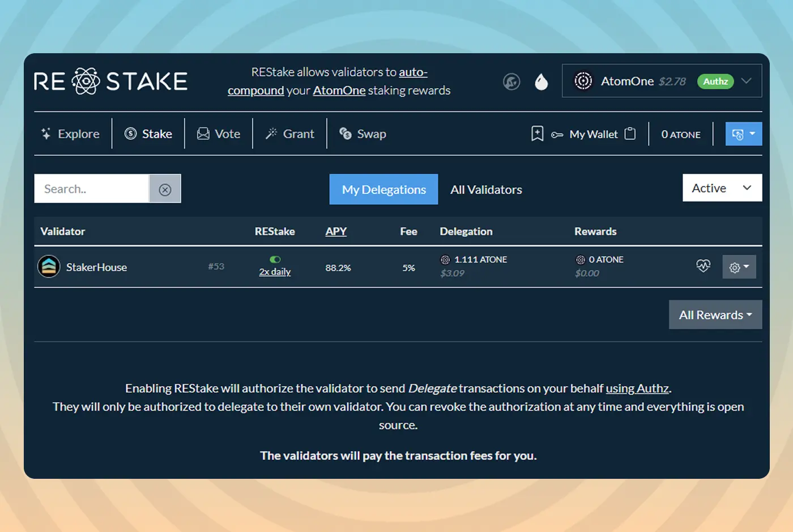Click the heartbeat status icon for StakerHouse
The height and width of the screenshot is (532, 793).
click(703, 266)
